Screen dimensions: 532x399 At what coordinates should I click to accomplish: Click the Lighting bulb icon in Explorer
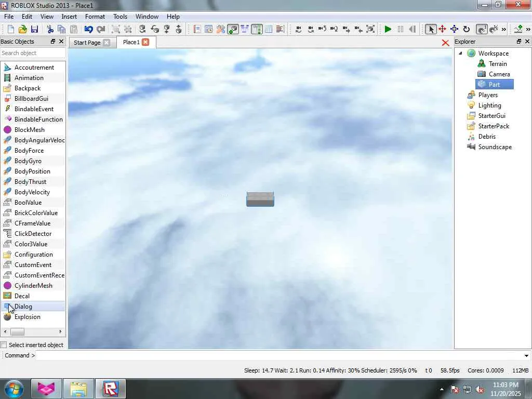click(x=471, y=105)
